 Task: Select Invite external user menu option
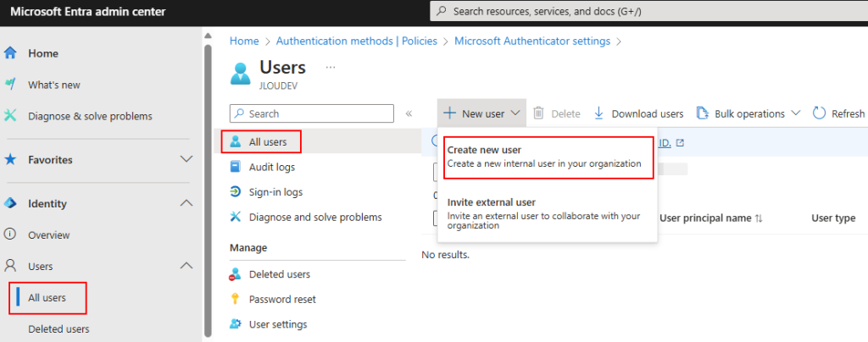click(548, 213)
